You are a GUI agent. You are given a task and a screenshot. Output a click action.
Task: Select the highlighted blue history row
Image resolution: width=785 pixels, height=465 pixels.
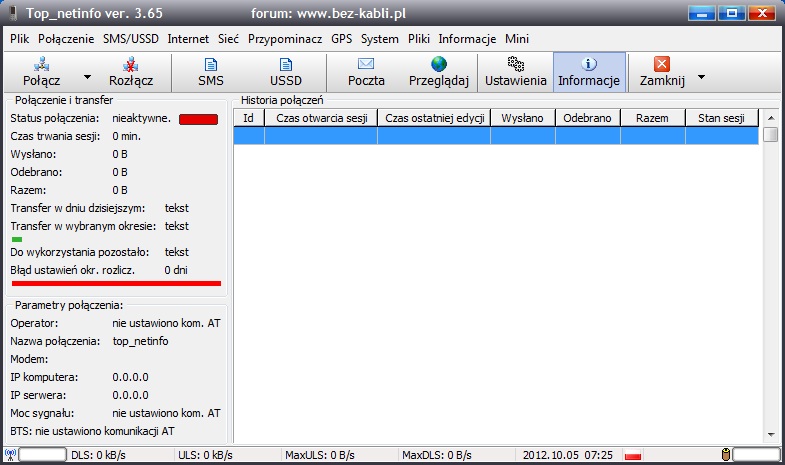tap(496, 136)
